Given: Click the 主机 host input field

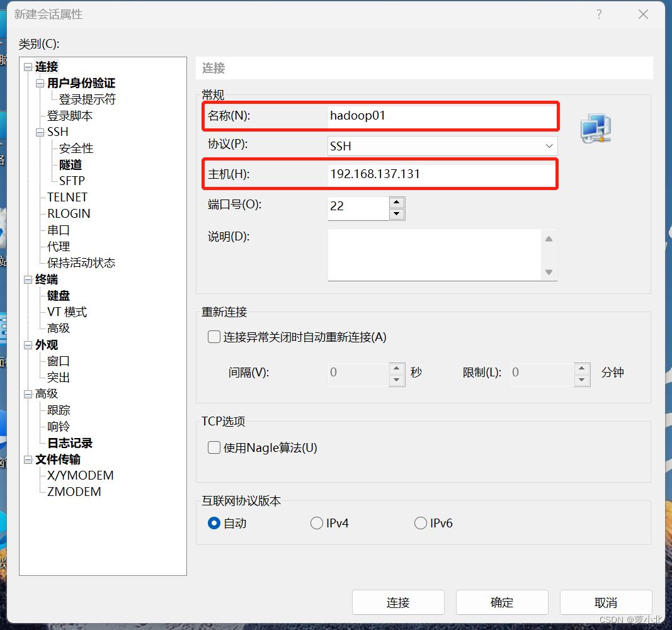Looking at the screenshot, I should tap(442, 174).
